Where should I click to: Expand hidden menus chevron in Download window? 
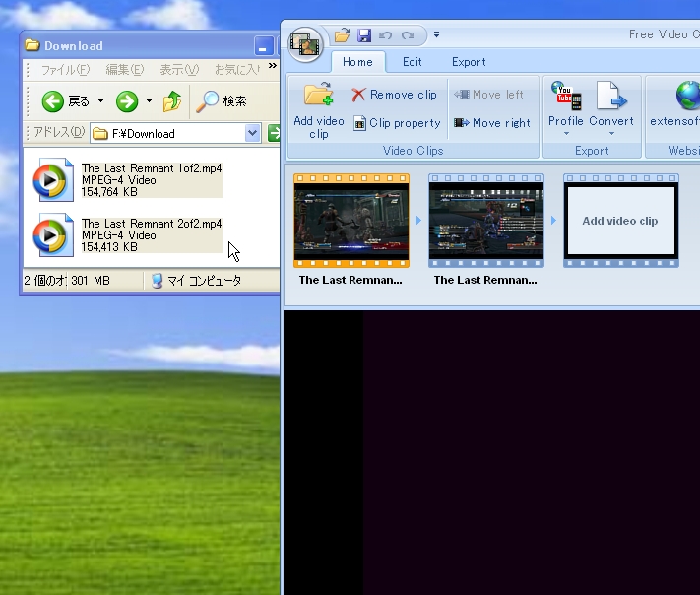273,66
